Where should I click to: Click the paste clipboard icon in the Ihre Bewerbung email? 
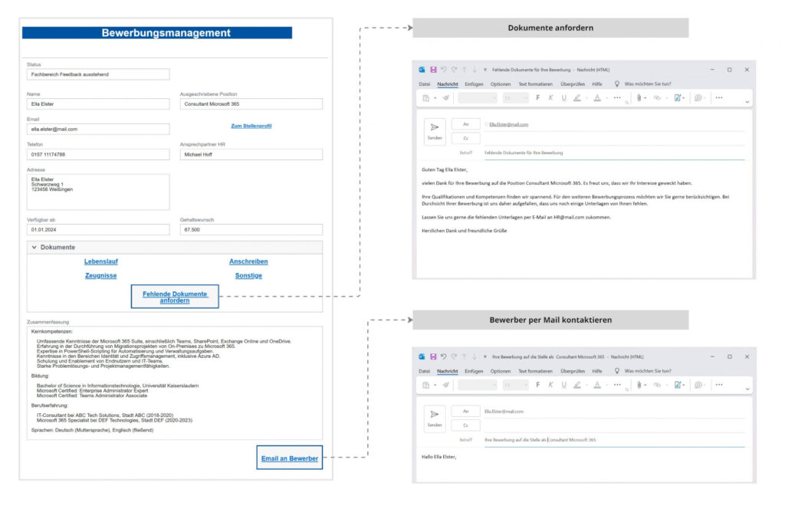426,385
